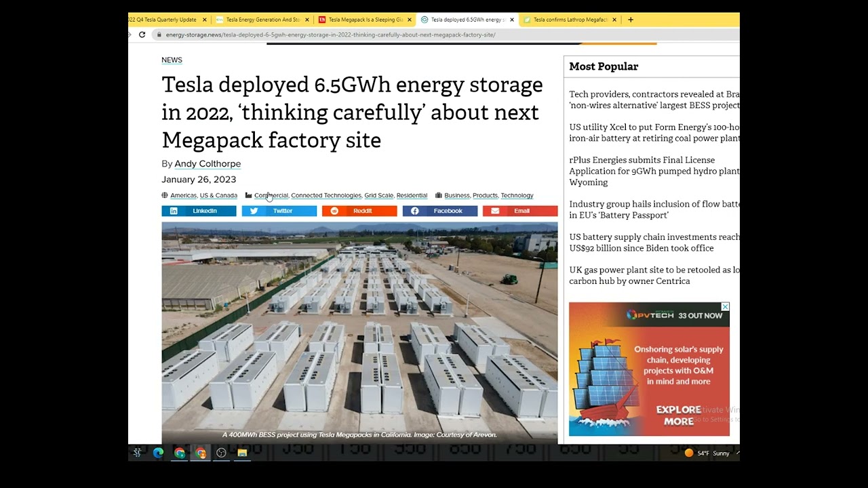The height and width of the screenshot is (488, 868).
Task: Click the Megapack BESS project photo
Action: [x=359, y=332]
